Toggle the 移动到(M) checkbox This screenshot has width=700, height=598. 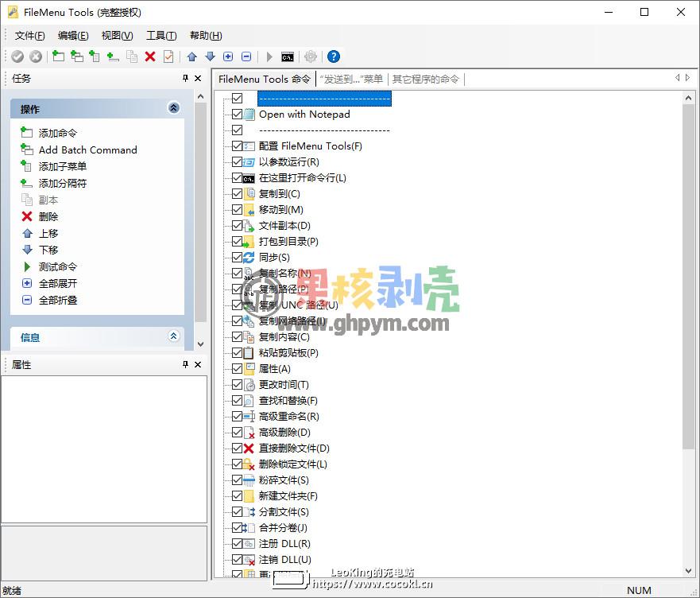pos(237,210)
